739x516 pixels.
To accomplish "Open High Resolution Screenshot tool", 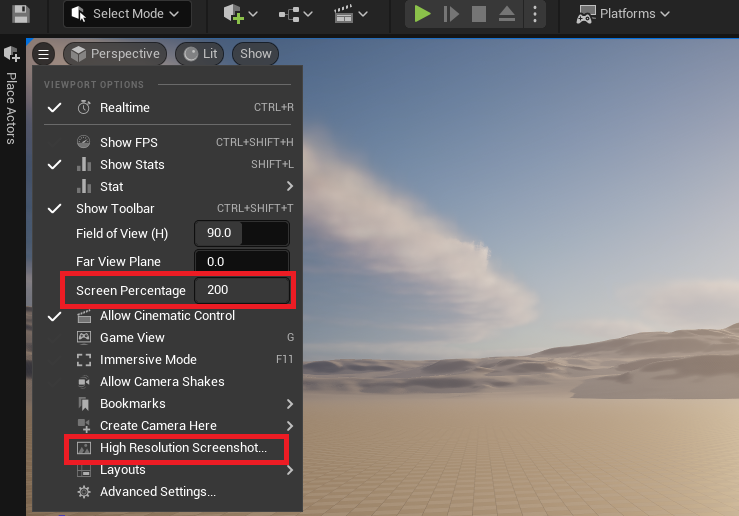I will coord(167,448).
